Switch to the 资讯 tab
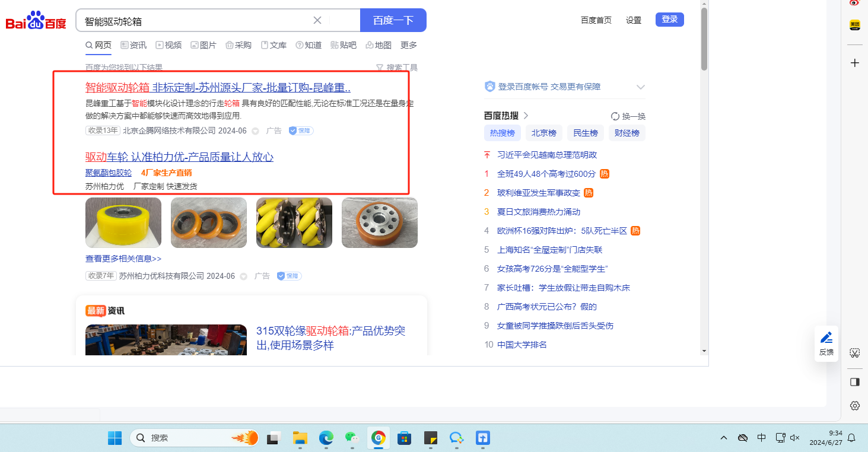The width and height of the screenshot is (868, 452). pos(133,45)
